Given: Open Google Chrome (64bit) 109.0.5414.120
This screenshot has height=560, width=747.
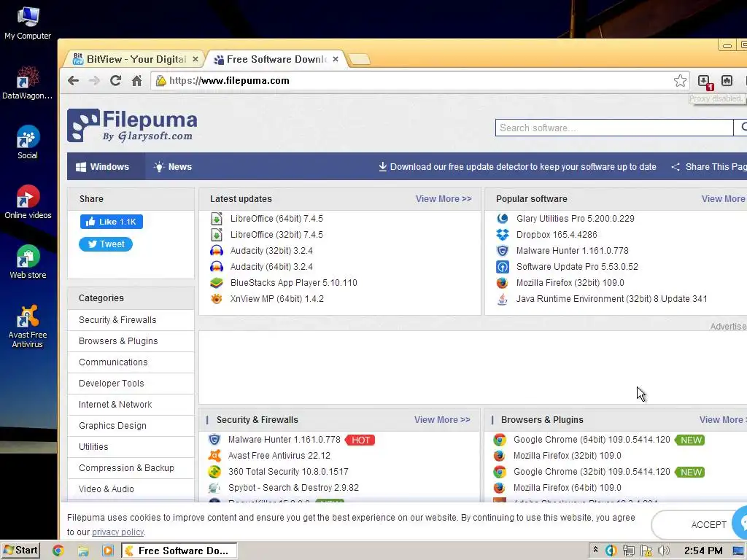Looking at the screenshot, I should coord(592,440).
